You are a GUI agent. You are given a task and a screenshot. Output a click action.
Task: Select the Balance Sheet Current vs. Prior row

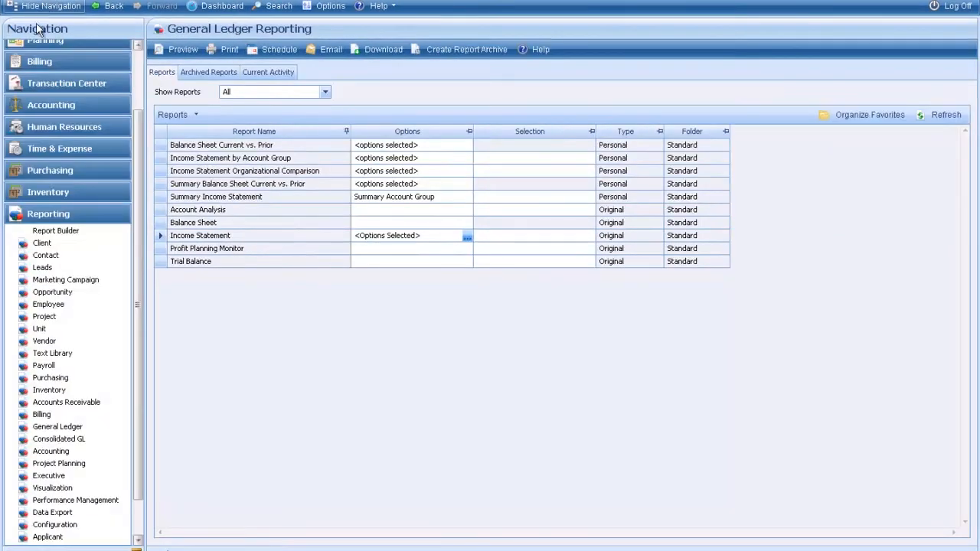click(442, 145)
